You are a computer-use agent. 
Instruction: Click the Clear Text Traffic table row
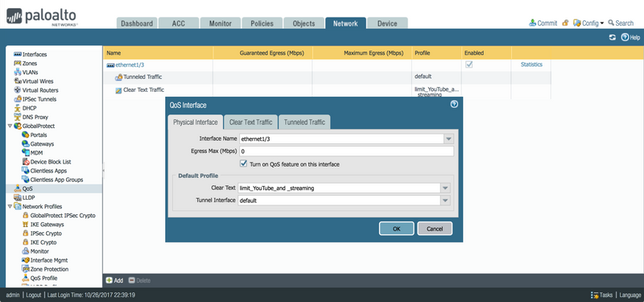click(327, 91)
